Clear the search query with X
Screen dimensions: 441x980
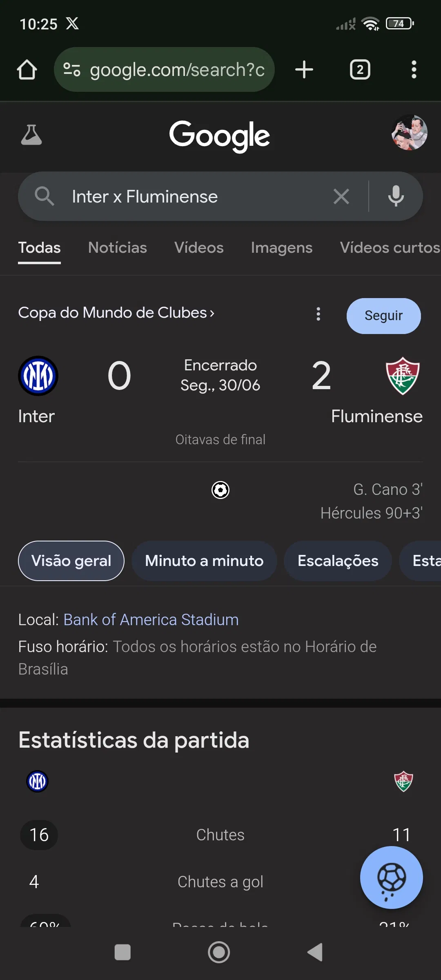(x=341, y=196)
